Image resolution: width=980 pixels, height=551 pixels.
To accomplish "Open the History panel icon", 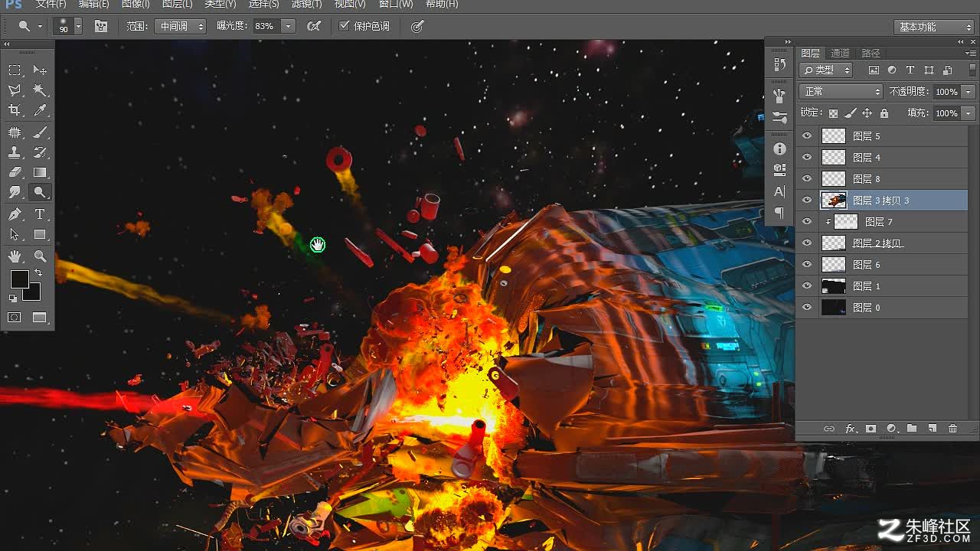I will pos(779,65).
